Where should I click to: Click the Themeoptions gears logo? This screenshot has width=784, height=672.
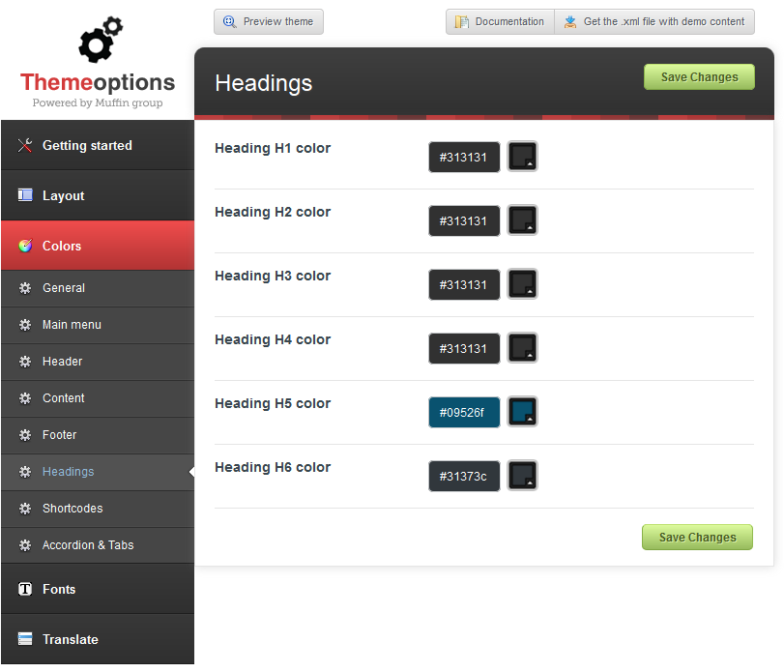[100, 42]
